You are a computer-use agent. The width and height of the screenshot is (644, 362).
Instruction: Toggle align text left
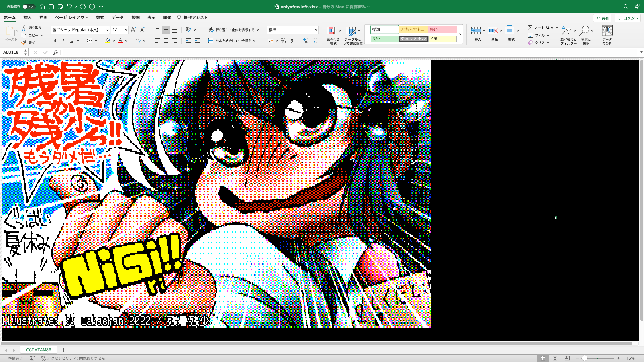pyautogui.click(x=157, y=41)
